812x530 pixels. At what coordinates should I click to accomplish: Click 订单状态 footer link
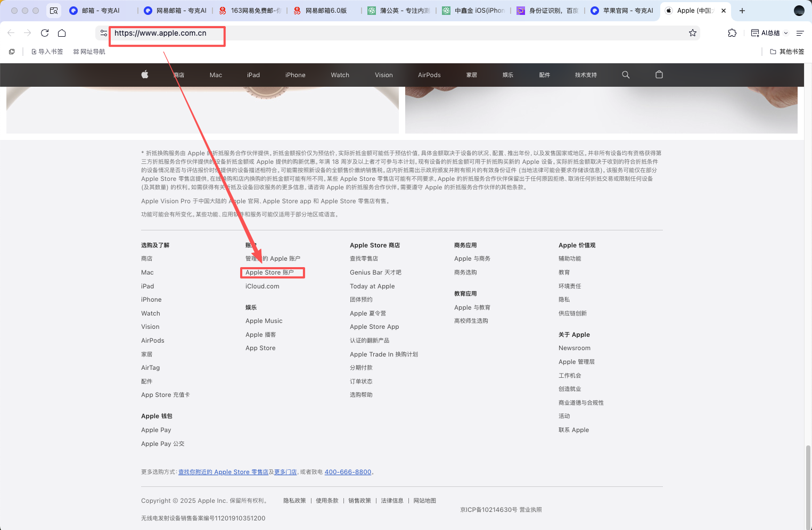(361, 382)
